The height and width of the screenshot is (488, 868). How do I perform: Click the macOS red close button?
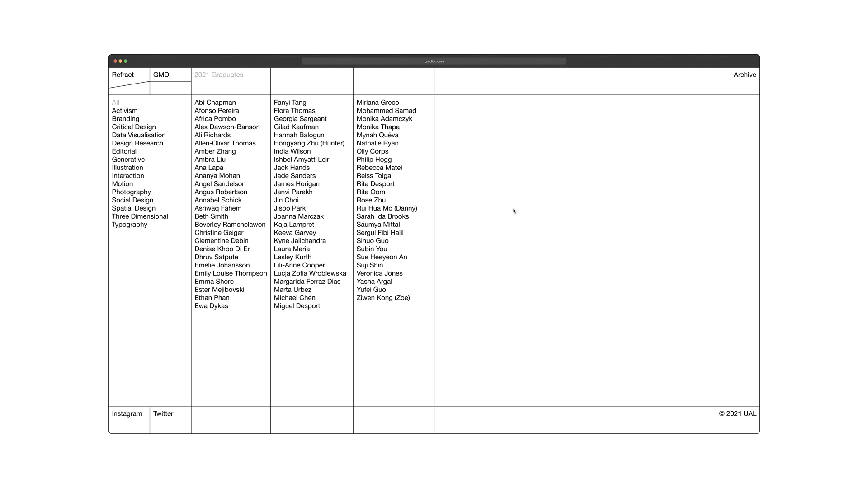point(115,61)
